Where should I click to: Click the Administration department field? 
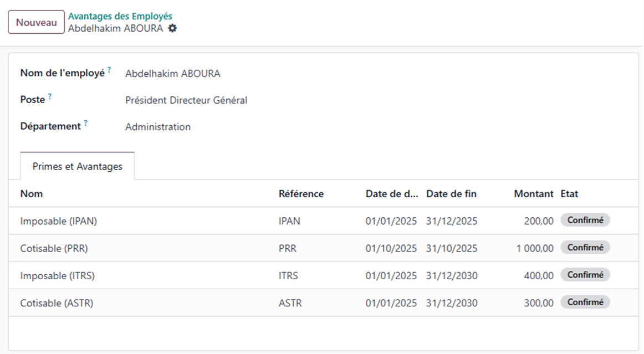(x=158, y=127)
